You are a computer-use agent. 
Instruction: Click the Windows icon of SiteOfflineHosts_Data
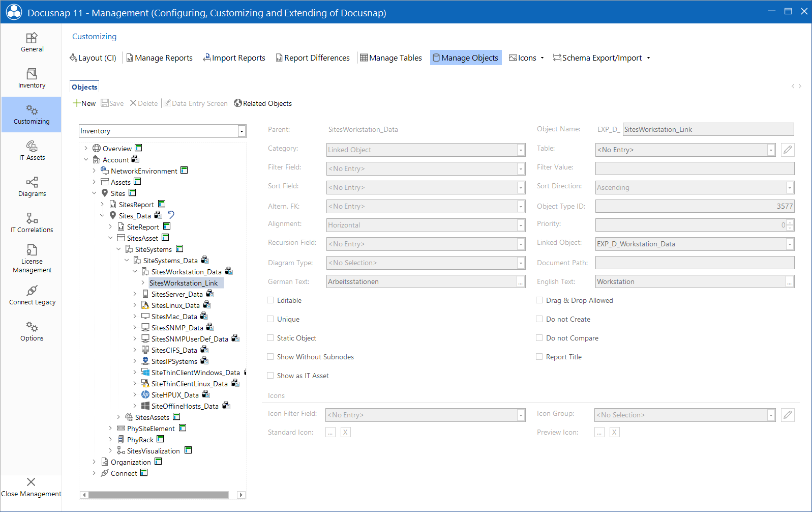coord(145,406)
